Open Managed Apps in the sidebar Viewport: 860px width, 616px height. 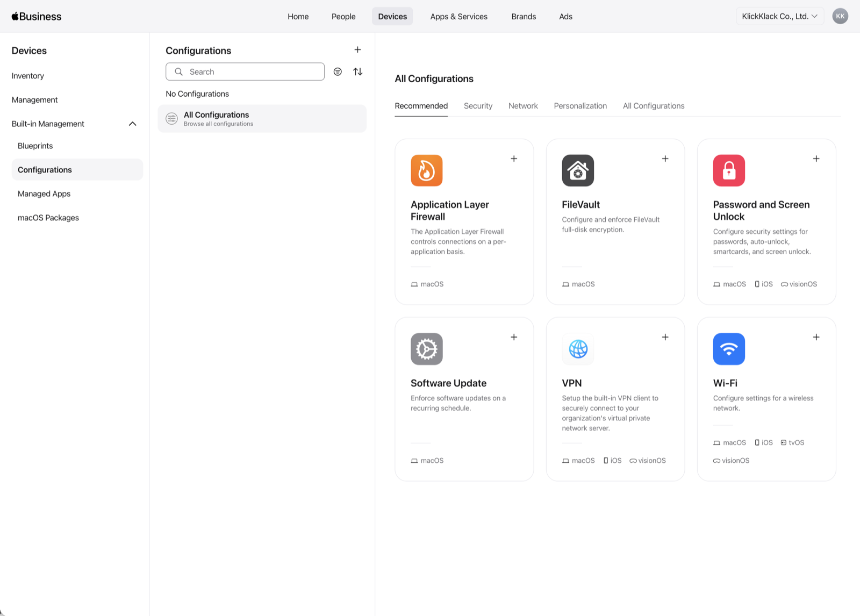pos(44,194)
